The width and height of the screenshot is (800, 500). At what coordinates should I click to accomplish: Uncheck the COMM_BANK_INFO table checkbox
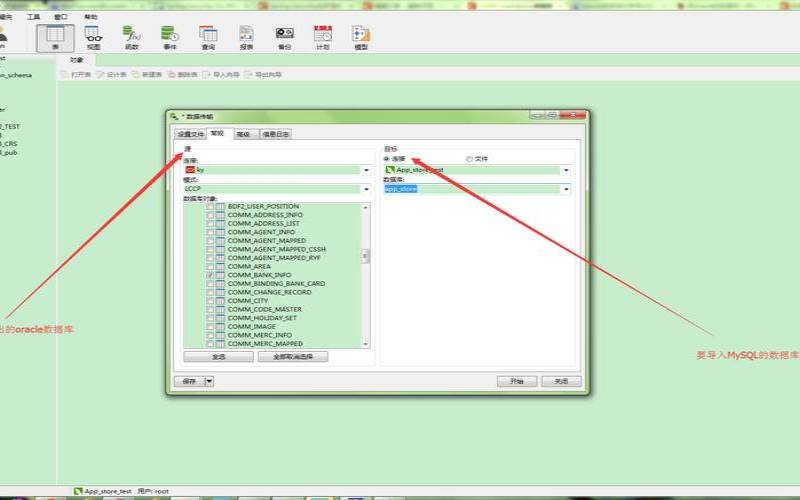click(x=210, y=274)
